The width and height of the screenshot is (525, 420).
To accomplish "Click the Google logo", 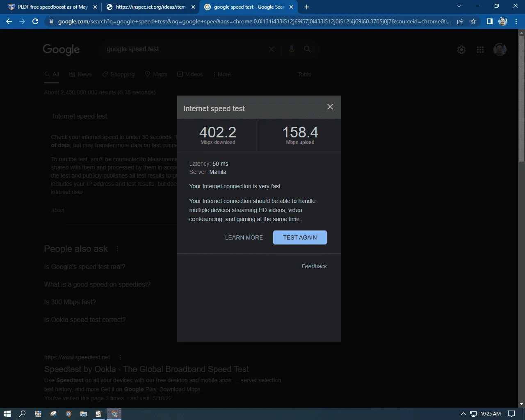I will click(61, 50).
